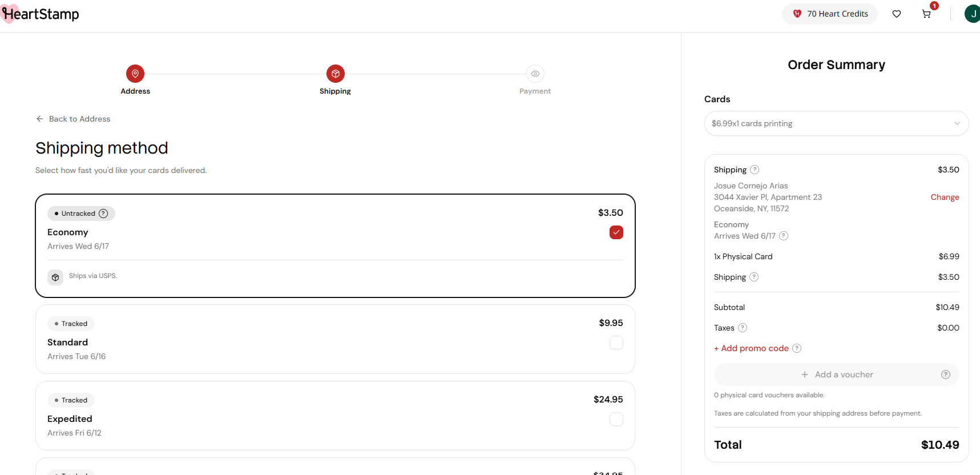Open the shopping cart
This screenshot has height=475, width=980.
pos(926,14)
